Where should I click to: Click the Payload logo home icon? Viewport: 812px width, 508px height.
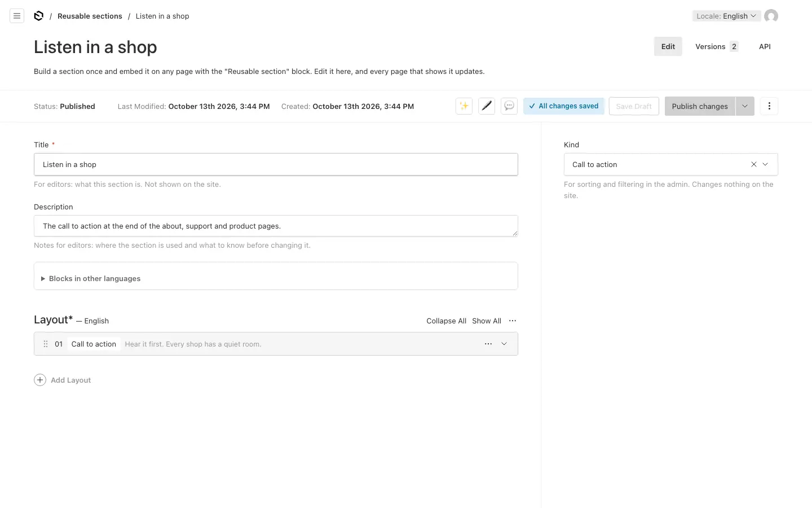38,16
